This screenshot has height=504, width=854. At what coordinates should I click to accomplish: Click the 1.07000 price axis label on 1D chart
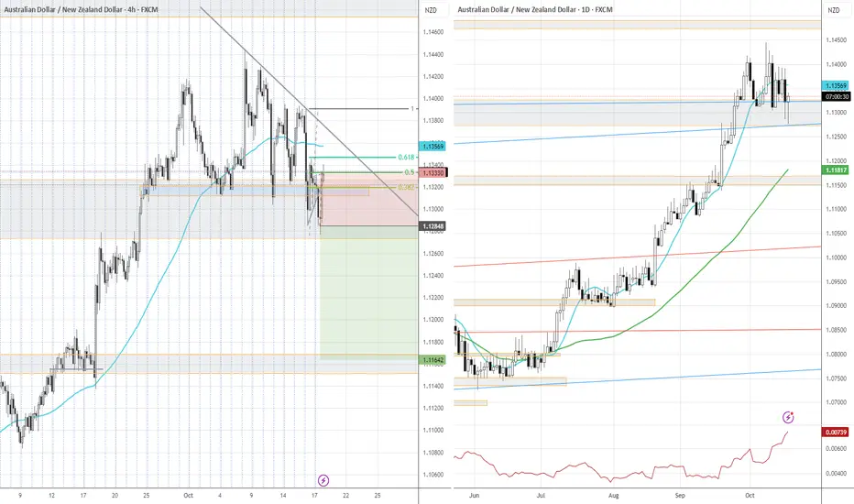[x=836, y=402]
